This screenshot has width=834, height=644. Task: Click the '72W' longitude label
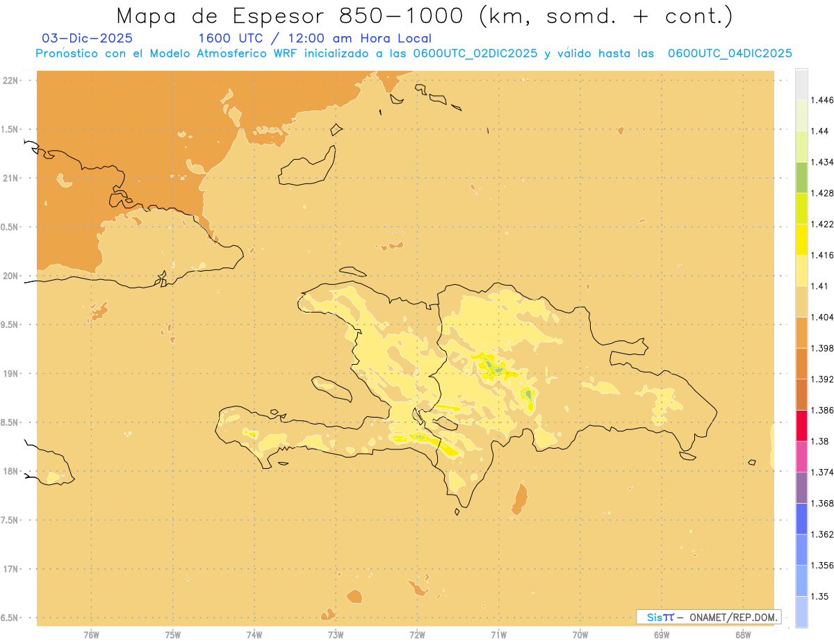pyautogui.click(x=417, y=635)
